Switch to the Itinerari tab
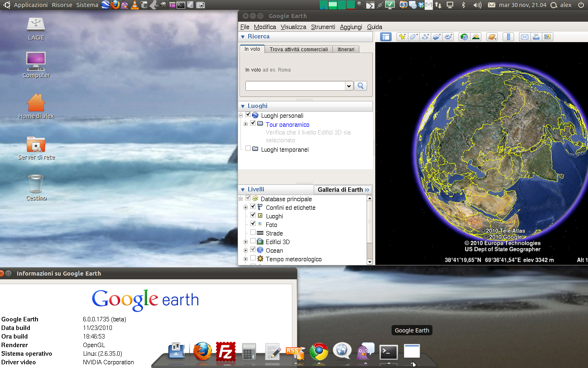Viewport: 588px width, 368px height. [346, 49]
